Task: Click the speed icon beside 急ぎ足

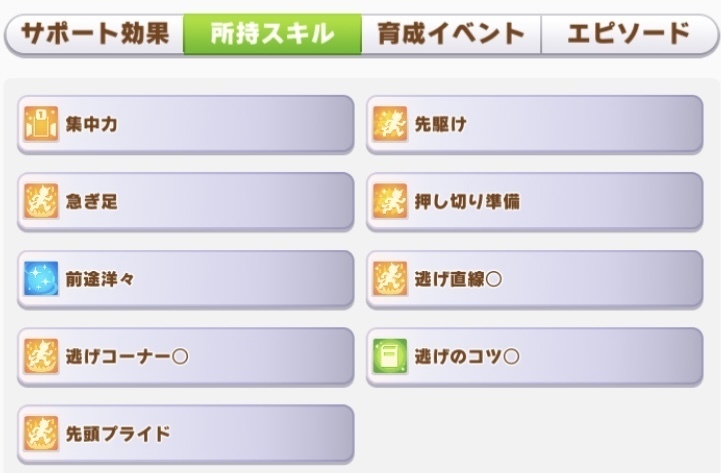Action: coord(41,201)
